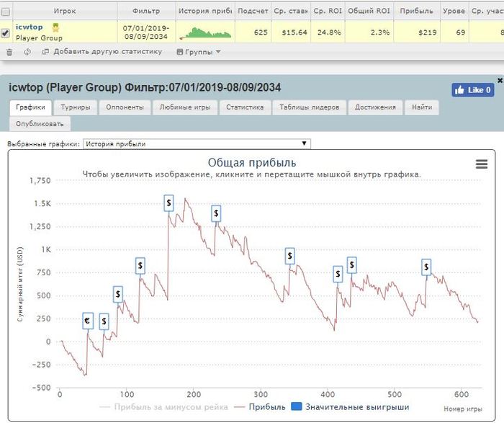Click the dollar marker near the 1.5K peak

coord(168,203)
